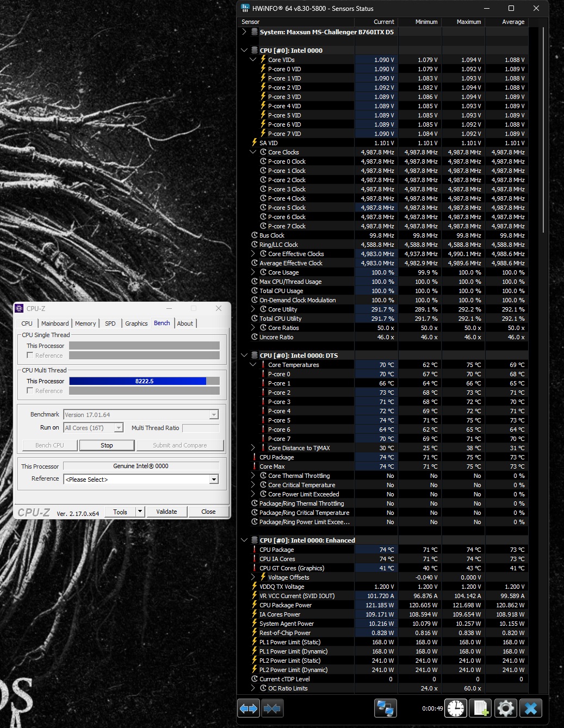Image resolution: width=564 pixels, height=728 pixels.
Task: Switch to the About tab
Action: click(x=185, y=323)
